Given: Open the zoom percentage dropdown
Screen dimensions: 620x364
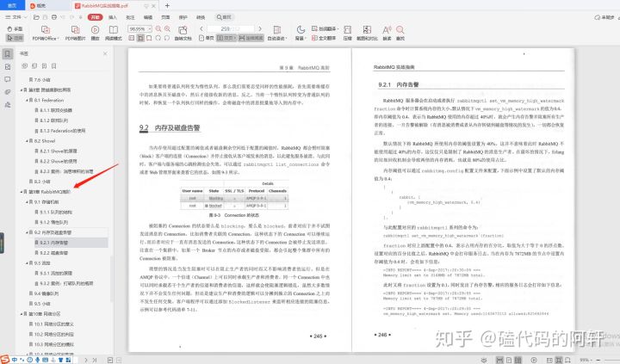Looking at the screenshot, I should click(x=150, y=29).
